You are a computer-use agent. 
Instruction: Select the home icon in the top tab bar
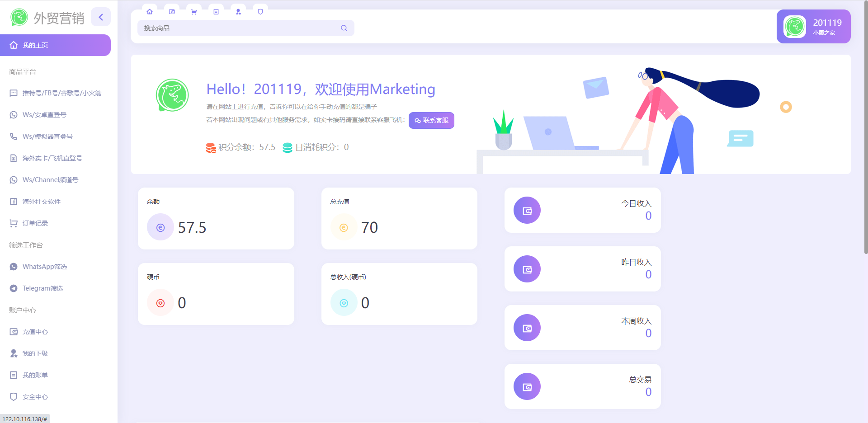point(150,11)
